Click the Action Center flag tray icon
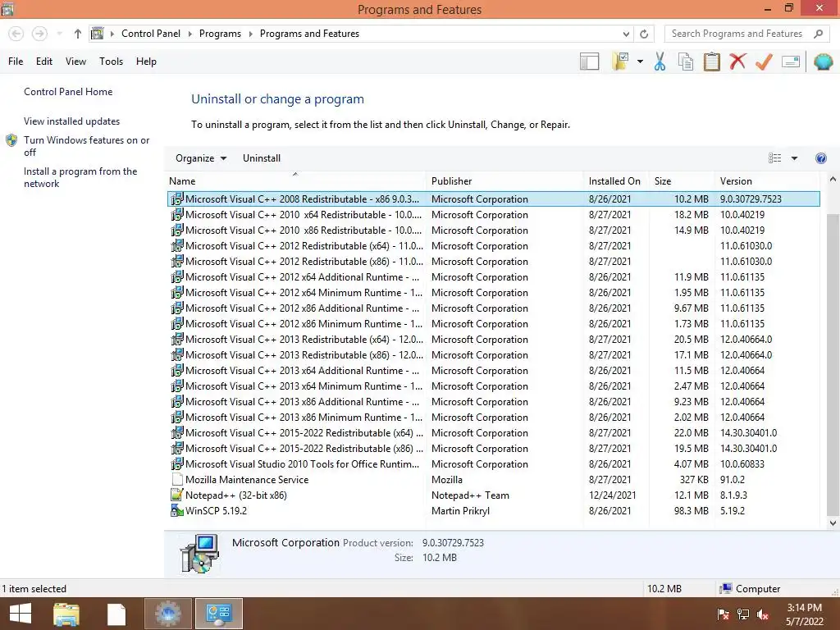 723,614
